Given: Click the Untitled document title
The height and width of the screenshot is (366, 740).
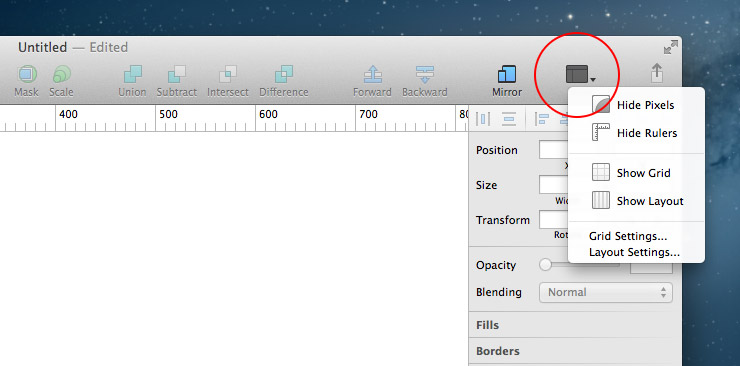Looking at the screenshot, I should coord(42,48).
